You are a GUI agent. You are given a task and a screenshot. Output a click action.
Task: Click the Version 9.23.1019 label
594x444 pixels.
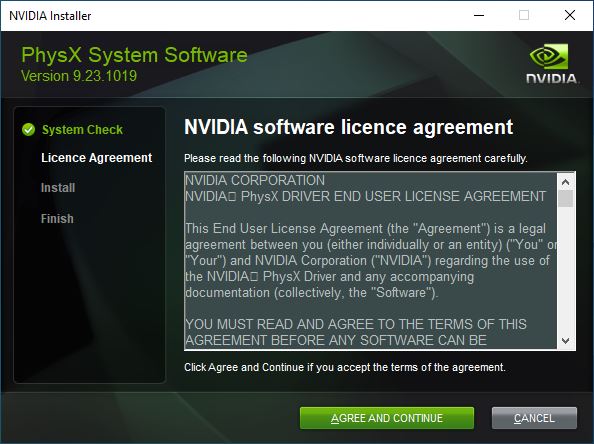tap(79, 76)
